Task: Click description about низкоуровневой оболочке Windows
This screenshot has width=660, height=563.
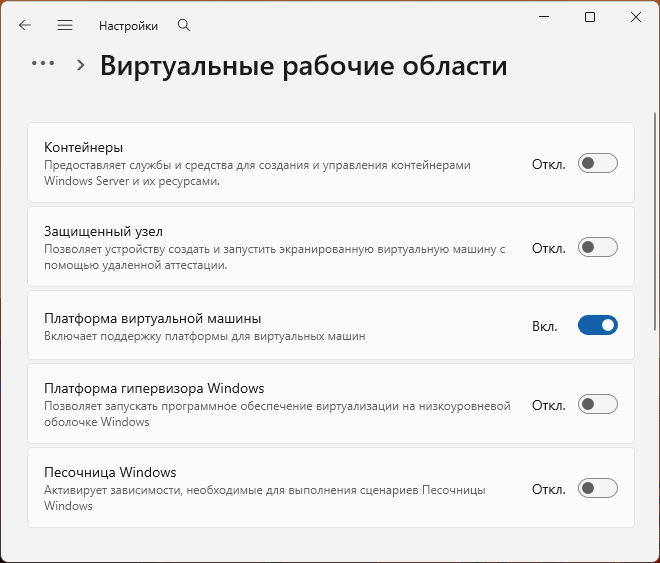Action: pos(277,414)
